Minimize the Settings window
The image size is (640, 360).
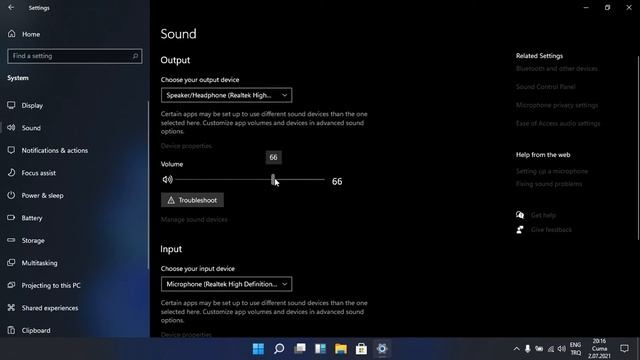(586, 7)
